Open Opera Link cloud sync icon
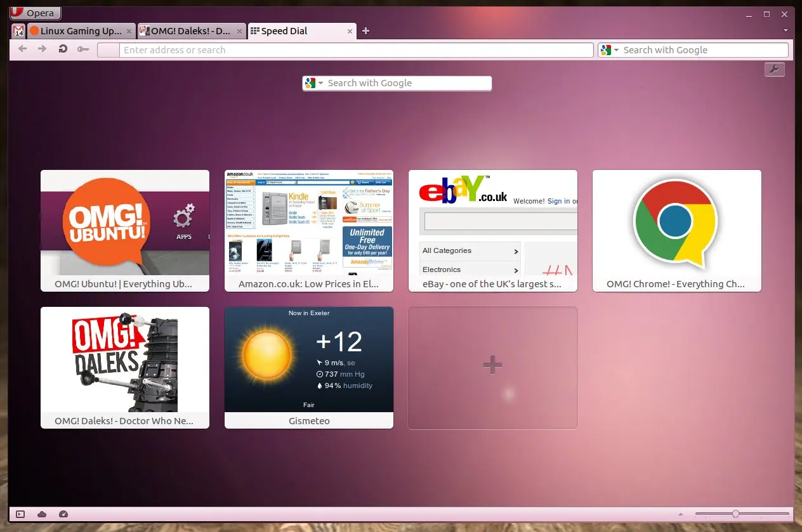This screenshot has width=802, height=532. click(42, 514)
